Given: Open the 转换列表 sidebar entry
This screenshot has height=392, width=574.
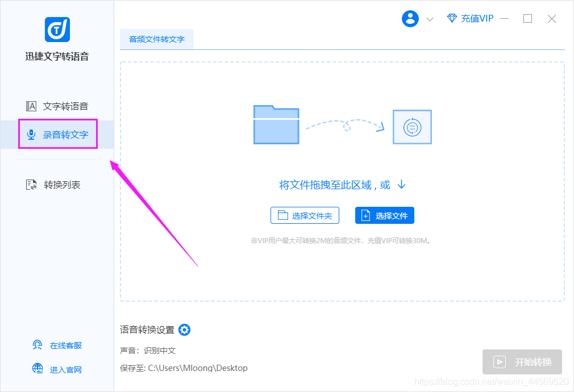Looking at the screenshot, I should pos(53,185).
